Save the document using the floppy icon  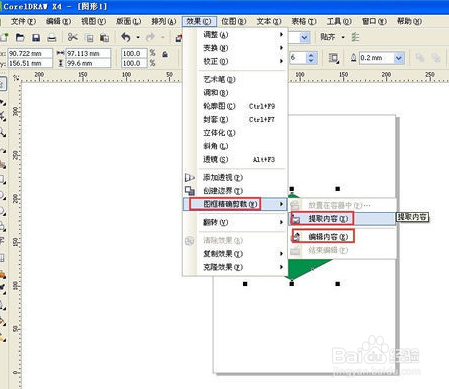pos(36,37)
